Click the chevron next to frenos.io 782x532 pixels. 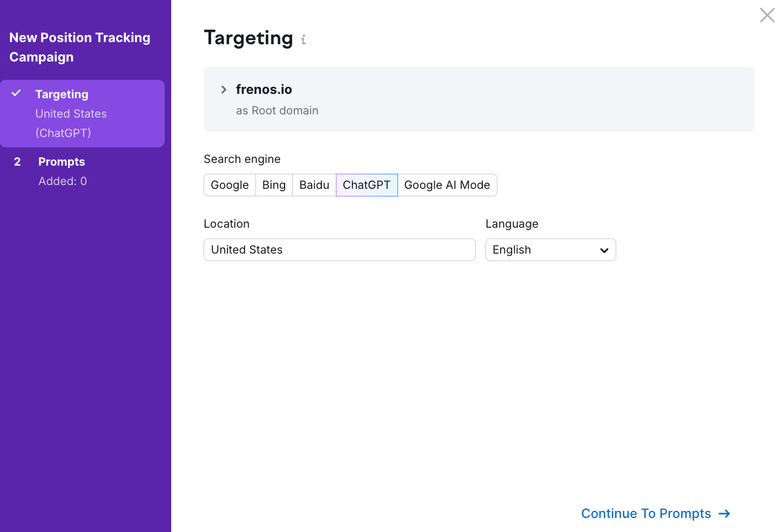[x=224, y=90]
